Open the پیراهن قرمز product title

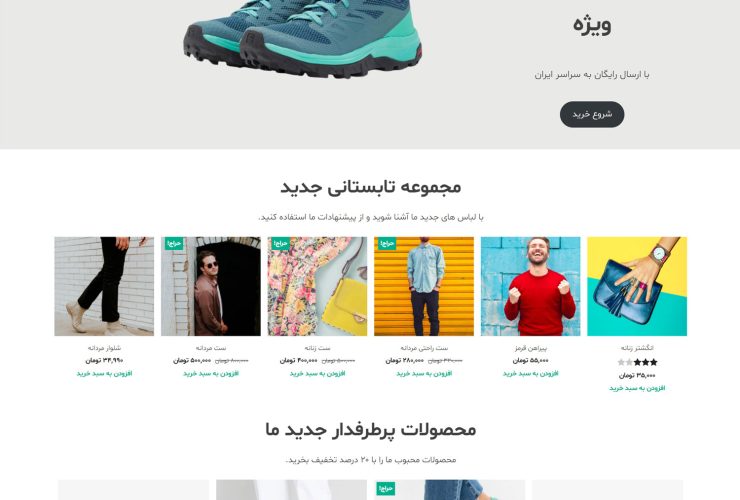point(530,348)
